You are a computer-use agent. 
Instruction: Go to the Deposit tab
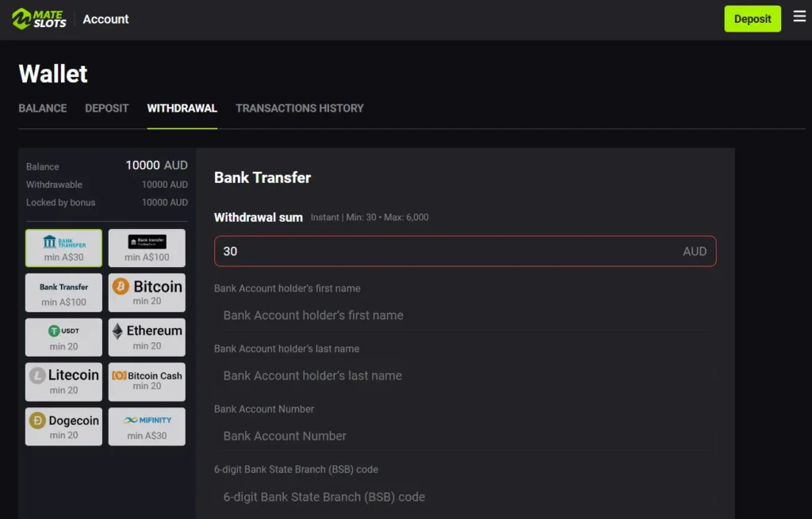coord(106,109)
